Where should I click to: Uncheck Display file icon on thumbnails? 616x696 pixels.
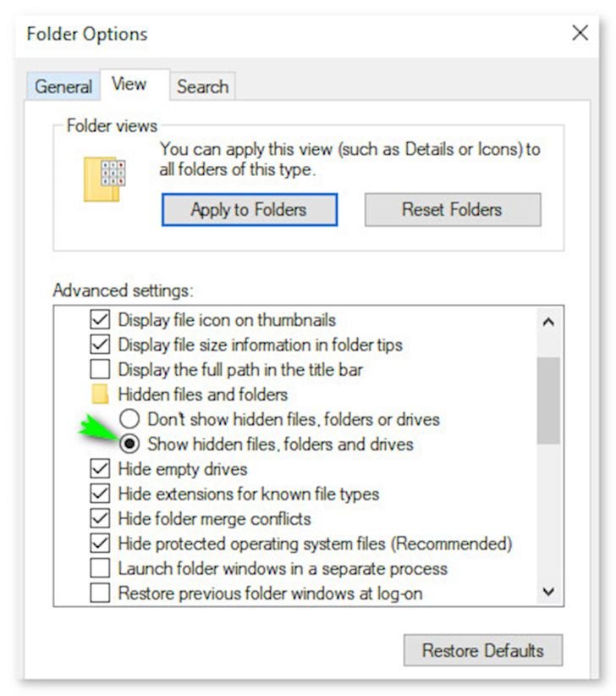tap(101, 320)
